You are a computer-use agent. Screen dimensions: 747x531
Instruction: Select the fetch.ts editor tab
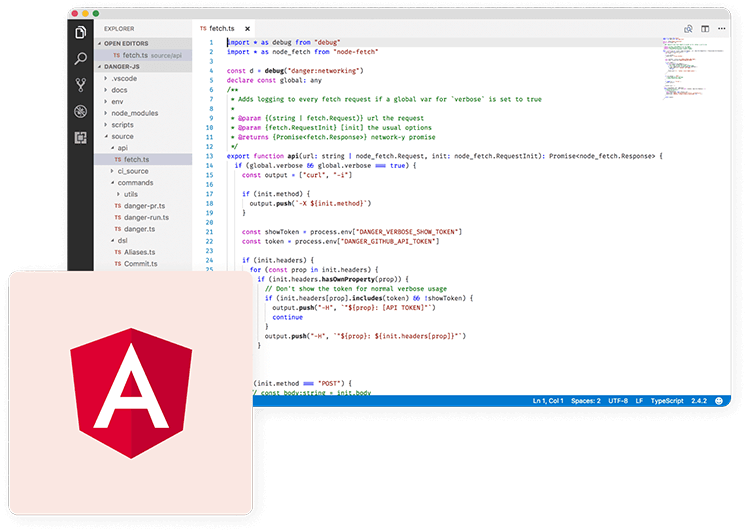[x=220, y=29]
